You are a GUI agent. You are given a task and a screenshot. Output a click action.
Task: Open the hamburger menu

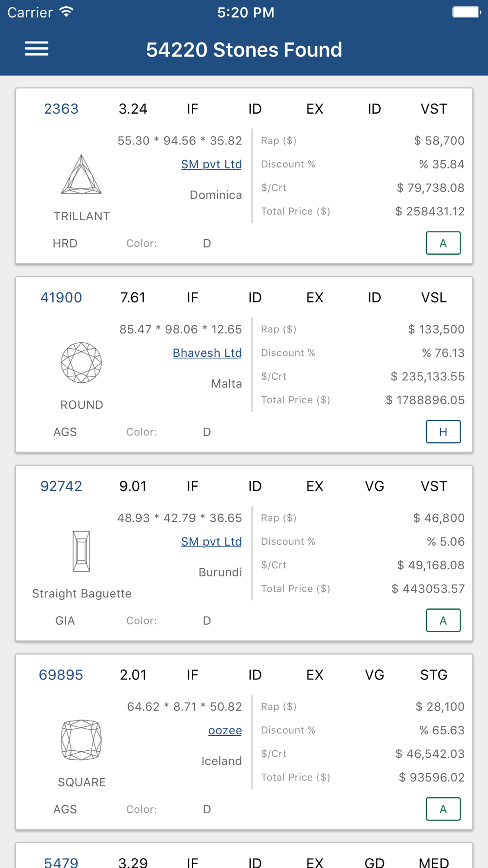pyautogui.click(x=37, y=49)
